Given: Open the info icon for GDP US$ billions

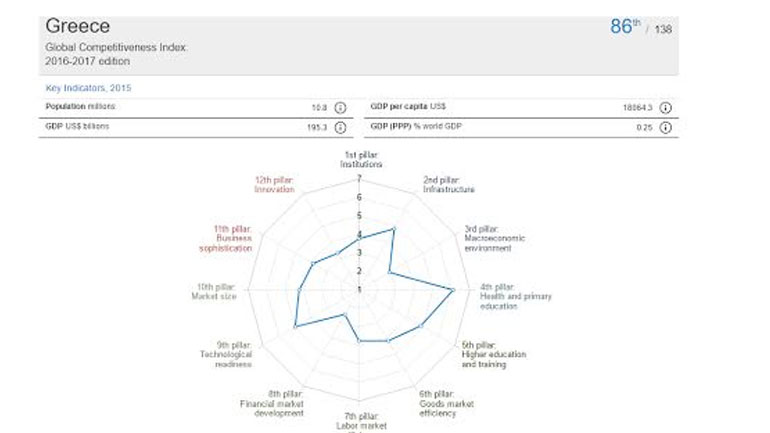Looking at the screenshot, I should click(340, 127).
